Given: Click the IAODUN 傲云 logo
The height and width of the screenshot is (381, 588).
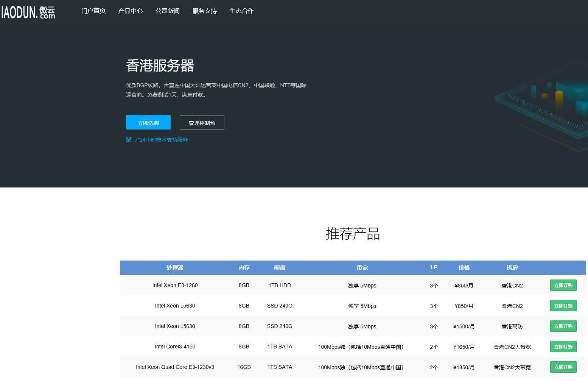Looking at the screenshot, I should (28, 12).
